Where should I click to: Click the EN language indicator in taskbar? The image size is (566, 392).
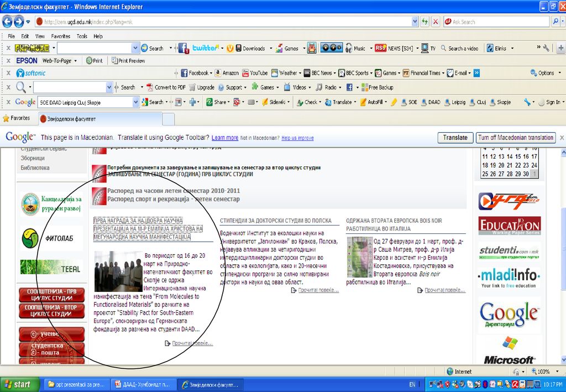point(412,385)
